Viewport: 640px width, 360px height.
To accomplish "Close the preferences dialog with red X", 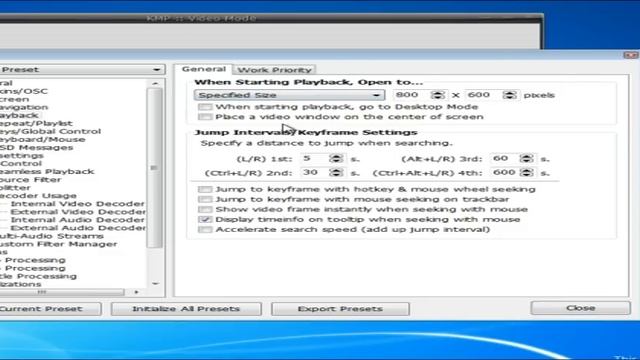I will 631,55.
